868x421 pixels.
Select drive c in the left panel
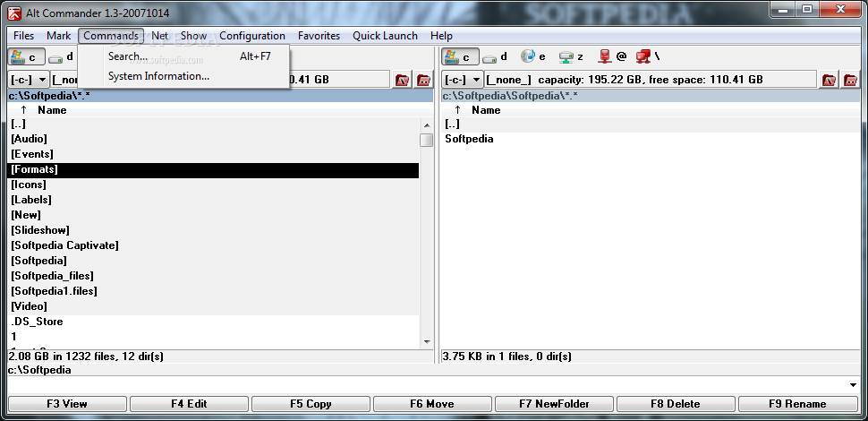(x=25, y=56)
